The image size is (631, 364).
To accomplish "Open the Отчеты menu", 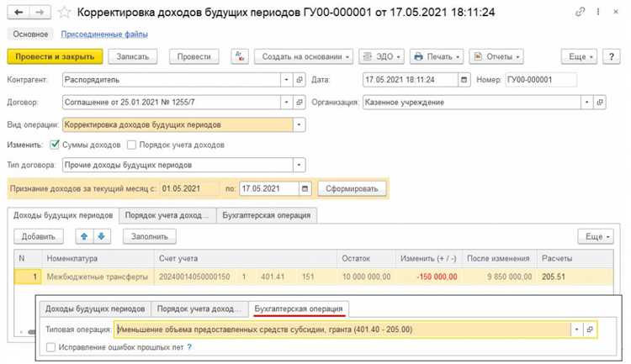I will click(496, 56).
